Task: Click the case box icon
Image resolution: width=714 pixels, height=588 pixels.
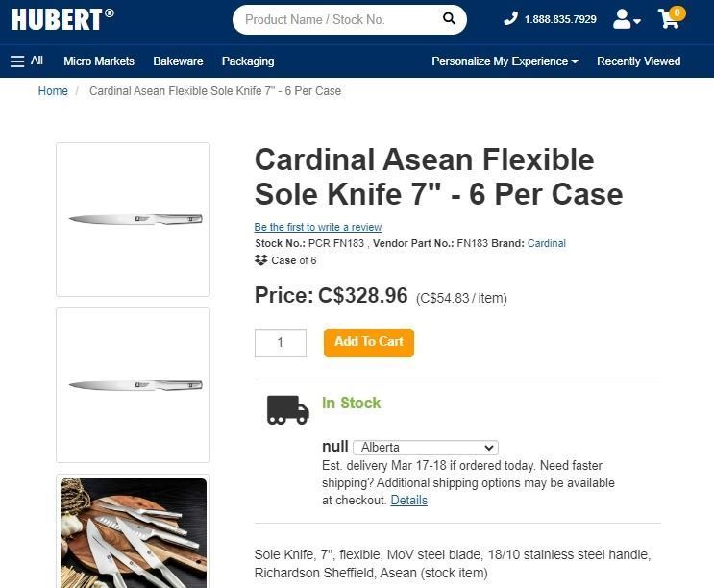Action: click(x=260, y=260)
